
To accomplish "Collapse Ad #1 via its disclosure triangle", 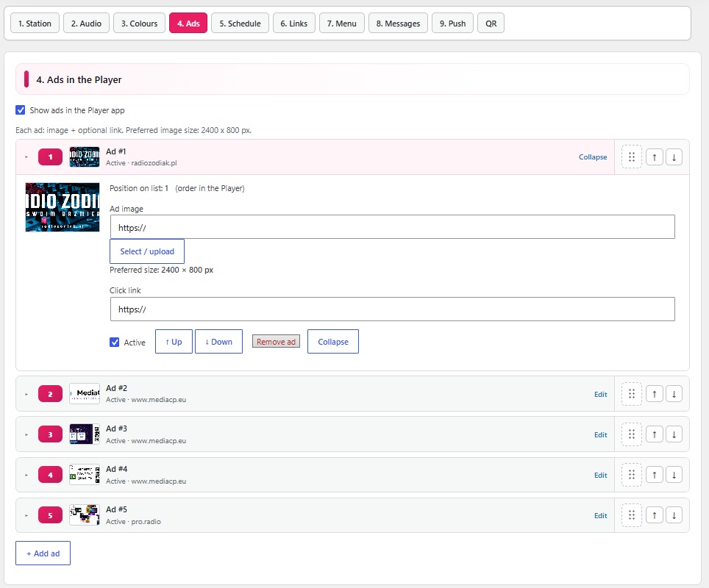I will 26,157.
